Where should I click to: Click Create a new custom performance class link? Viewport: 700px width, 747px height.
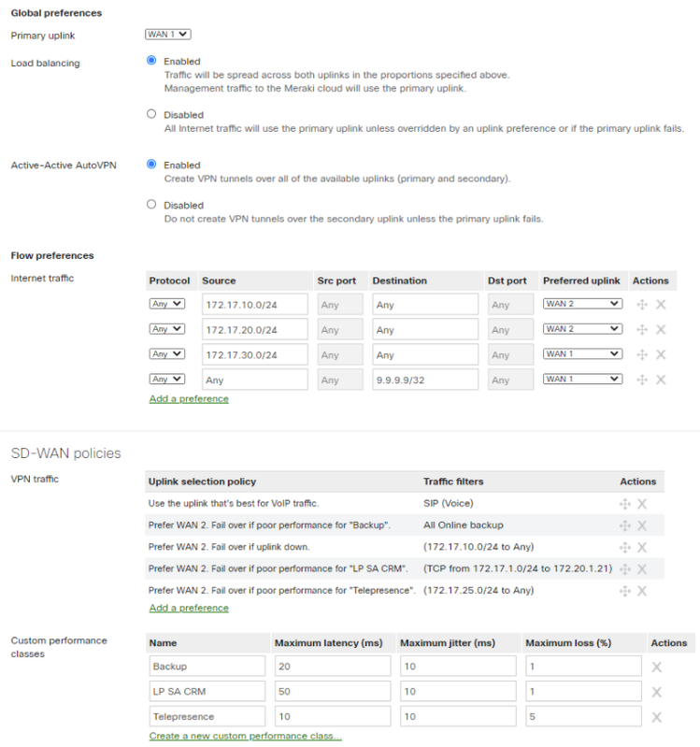(245, 737)
